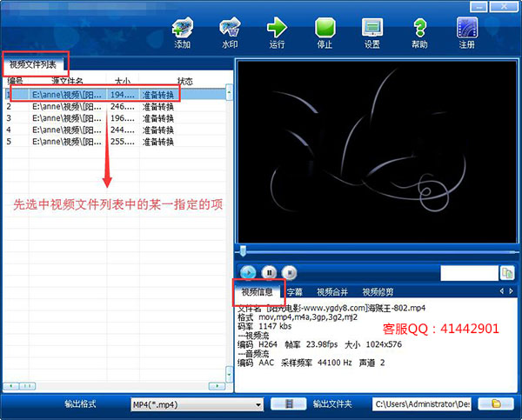Click the 源文件名 column header

pos(68,81)
